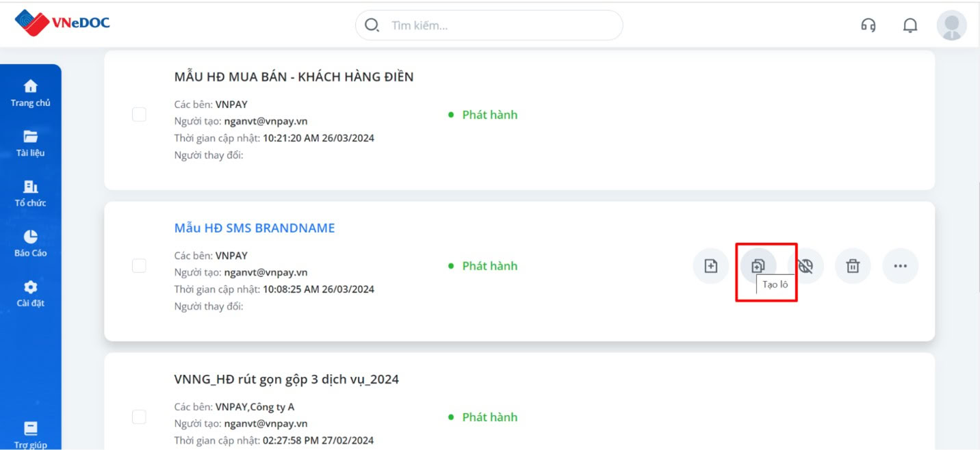Click timestamp 02:27:58 PM 27/02/2024

(318, 440)
